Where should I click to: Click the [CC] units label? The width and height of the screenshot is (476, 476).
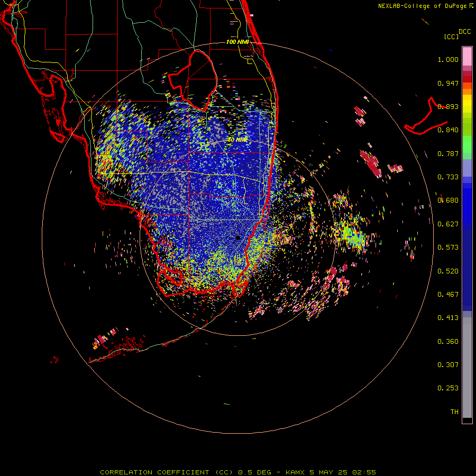click(x=451, y=36)
